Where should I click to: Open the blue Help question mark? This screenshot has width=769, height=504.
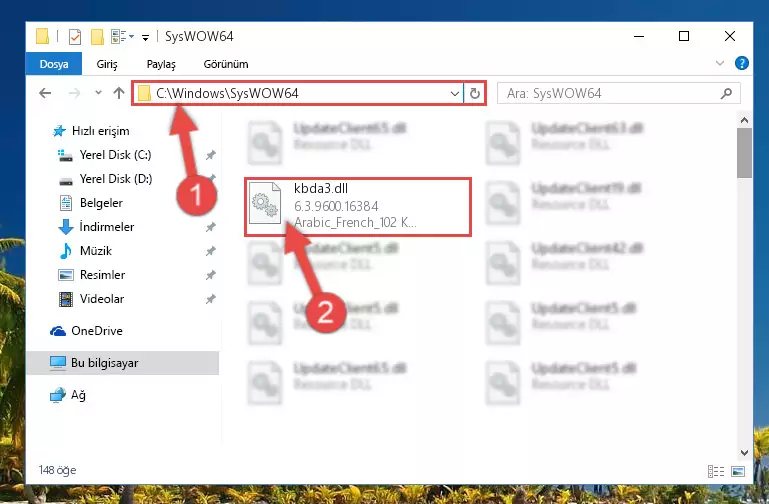[x=742, y=63]
